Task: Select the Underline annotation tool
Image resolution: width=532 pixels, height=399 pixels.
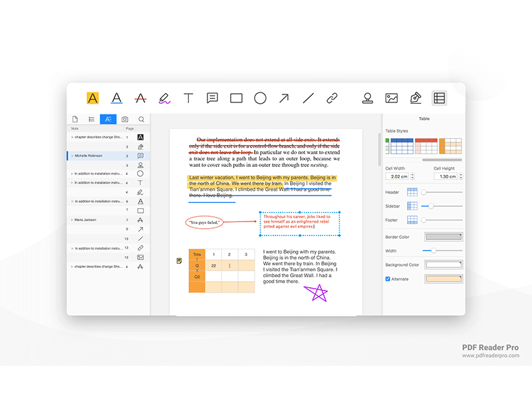Action: click(116, 98)
